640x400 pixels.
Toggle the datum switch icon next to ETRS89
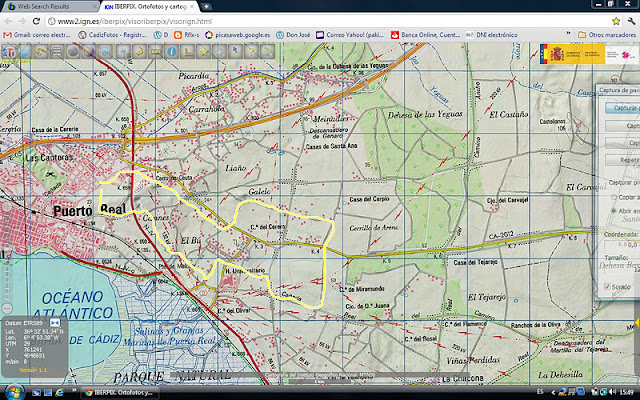click(55, 323)
